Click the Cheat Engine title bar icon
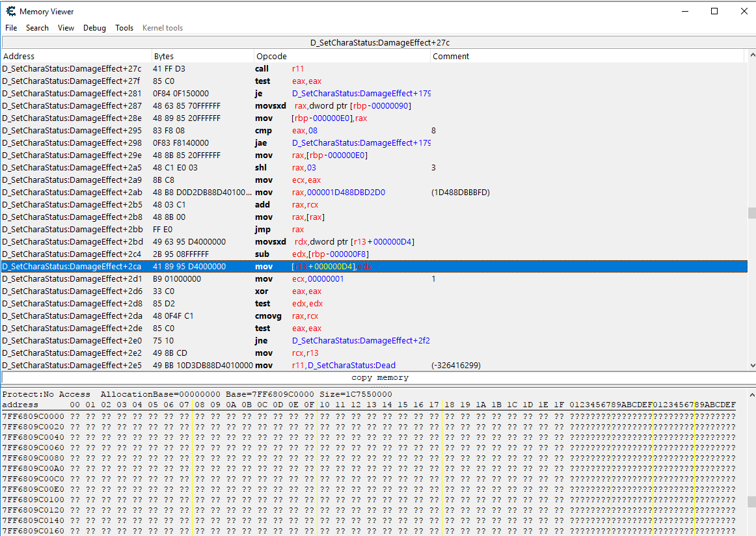Screen dimensions: 756x536 coord(10,11)
